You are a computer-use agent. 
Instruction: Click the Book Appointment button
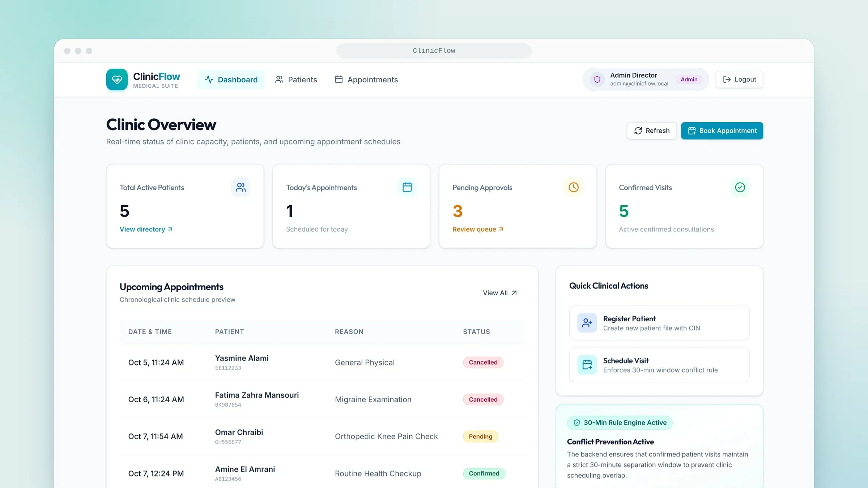[722, 131]
